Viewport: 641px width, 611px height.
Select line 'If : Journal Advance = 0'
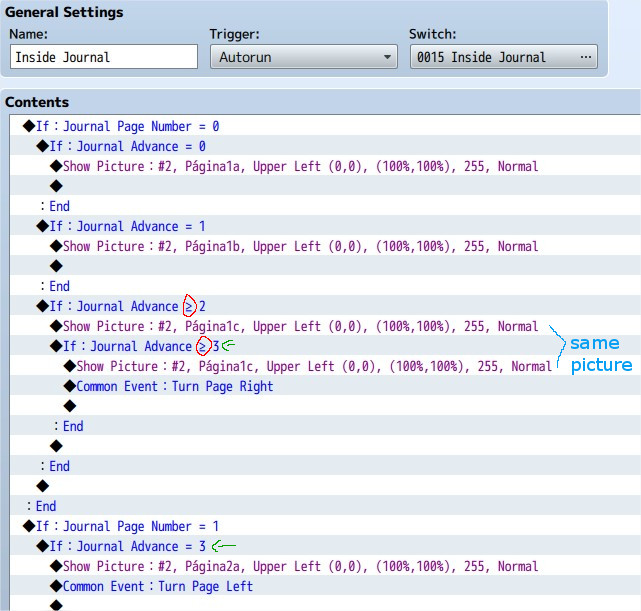325,146
